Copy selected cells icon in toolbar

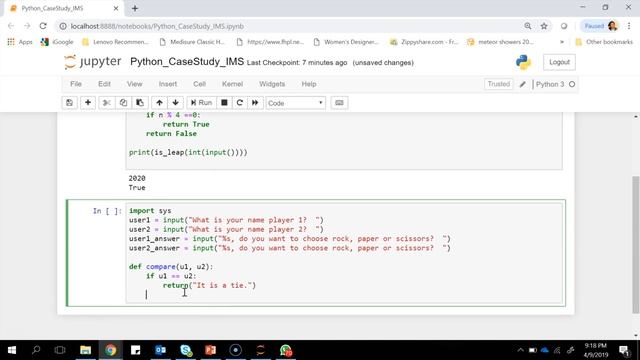123,103
